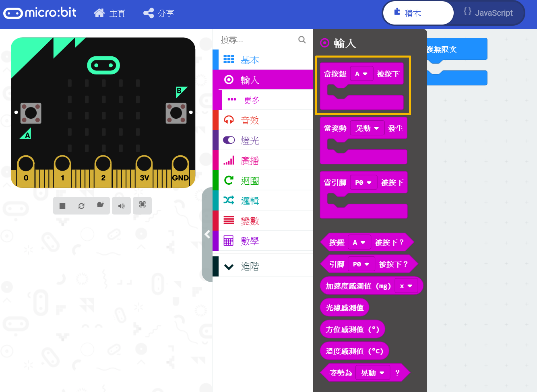
Task: Open the 音效 category
Action: (262, 120)
